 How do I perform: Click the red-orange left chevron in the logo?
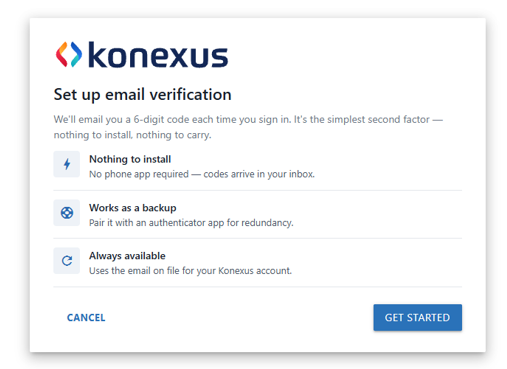pos(62,54)
